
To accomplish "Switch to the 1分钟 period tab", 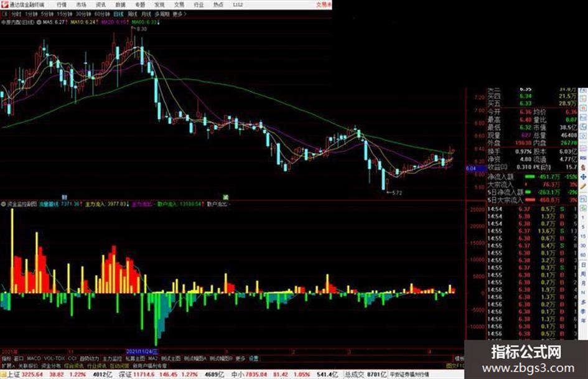I will pyautogui.click(x=31, y=14).
